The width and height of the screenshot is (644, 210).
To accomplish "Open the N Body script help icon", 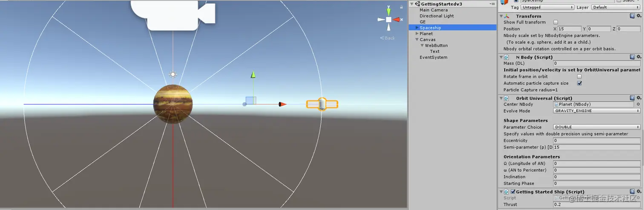I will tap(632, 57).
